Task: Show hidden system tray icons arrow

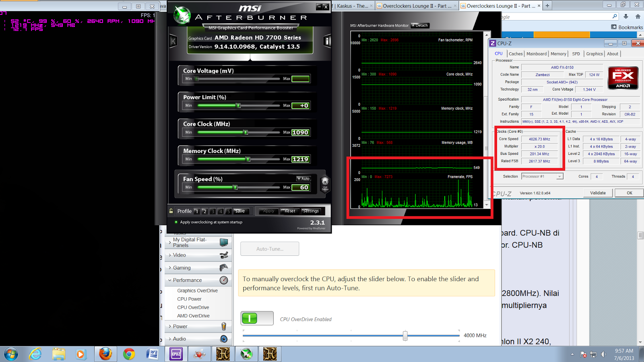Action: (572, 354)
